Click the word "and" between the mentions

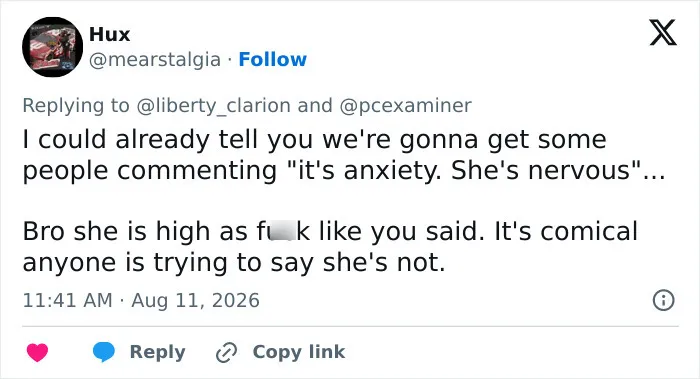pos(315,105)
